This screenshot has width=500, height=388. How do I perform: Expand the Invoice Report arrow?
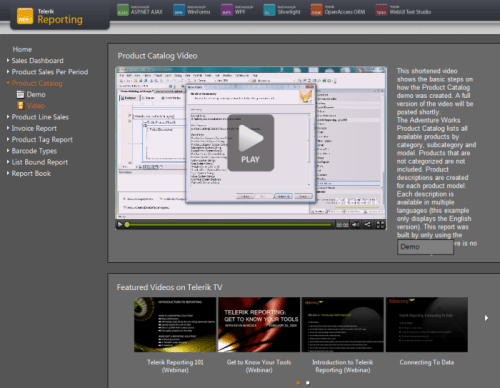click(x=8, y=128)
